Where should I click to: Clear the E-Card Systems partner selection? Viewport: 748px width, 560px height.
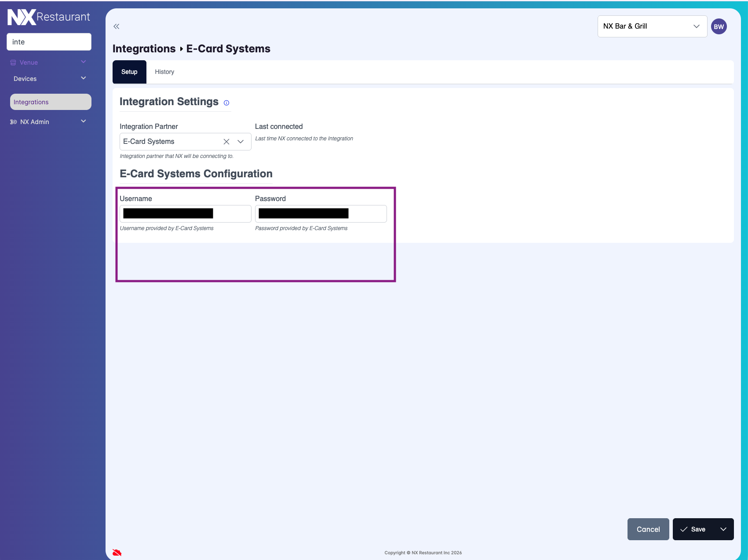[226, 142]
